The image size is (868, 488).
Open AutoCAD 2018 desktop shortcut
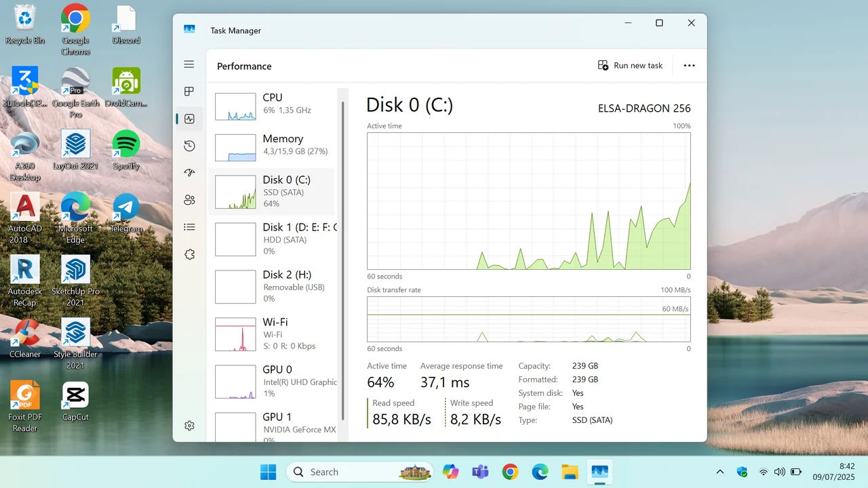pyautogui.click(x=25, y=218)
